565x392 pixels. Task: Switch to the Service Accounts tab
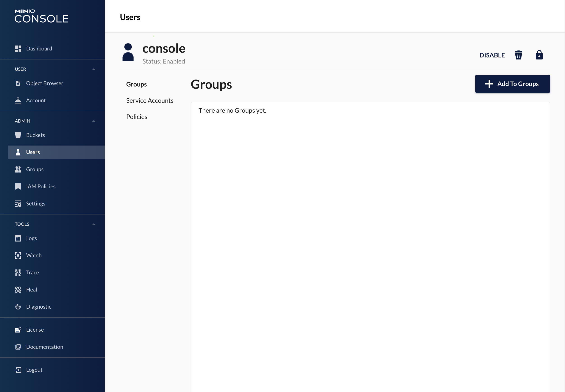click(150, 100)
